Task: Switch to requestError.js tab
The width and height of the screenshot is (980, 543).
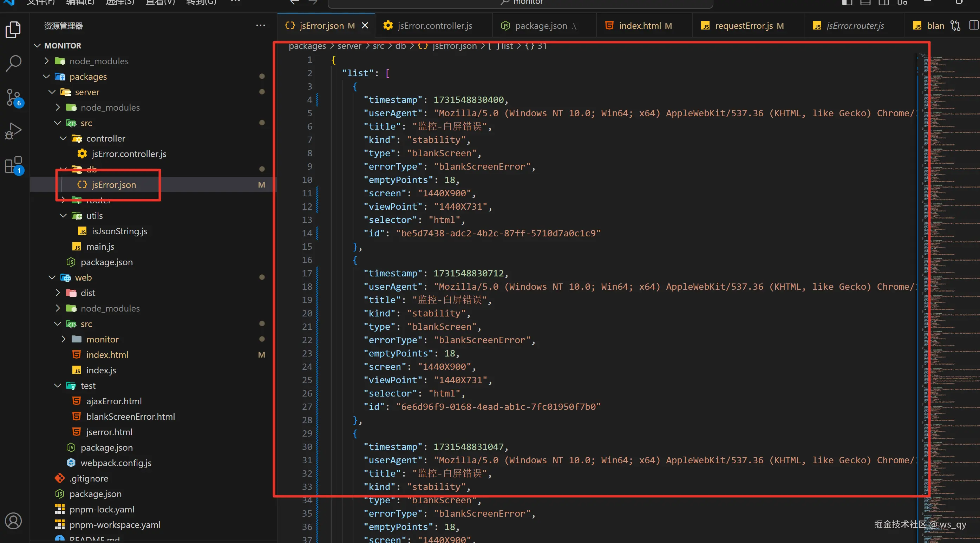Action: coord(743,26)
